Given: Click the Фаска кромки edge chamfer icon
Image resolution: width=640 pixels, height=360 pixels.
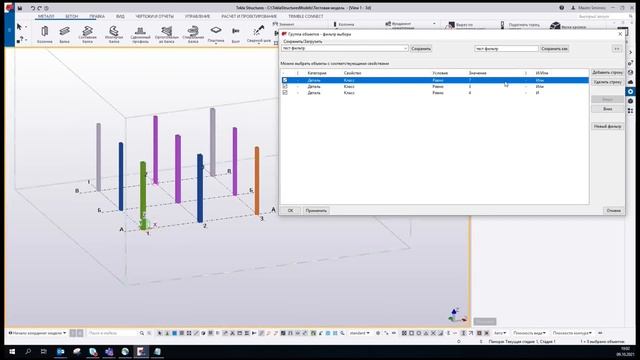Looking at the screenshot, I should tap(555, 25).
